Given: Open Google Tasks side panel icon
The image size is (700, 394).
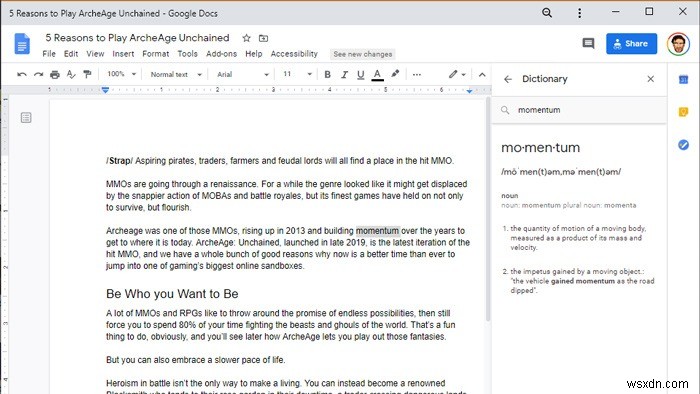Looking at the screenshot, I should 683,145.
